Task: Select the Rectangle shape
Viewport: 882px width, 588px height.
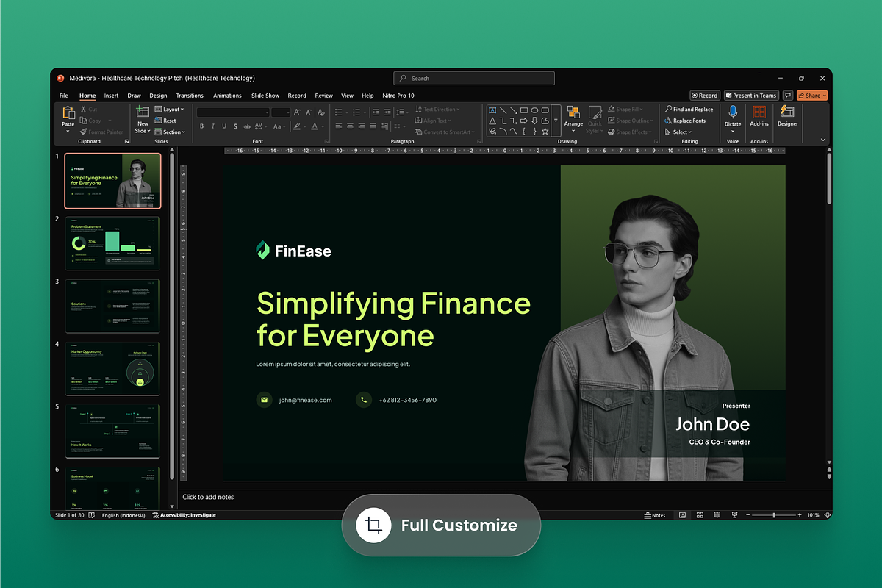Action: tap(524, 110)
